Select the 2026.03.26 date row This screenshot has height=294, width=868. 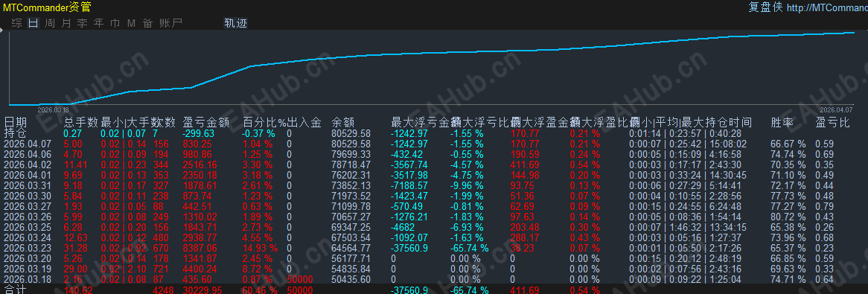click(x=27, y=217)
